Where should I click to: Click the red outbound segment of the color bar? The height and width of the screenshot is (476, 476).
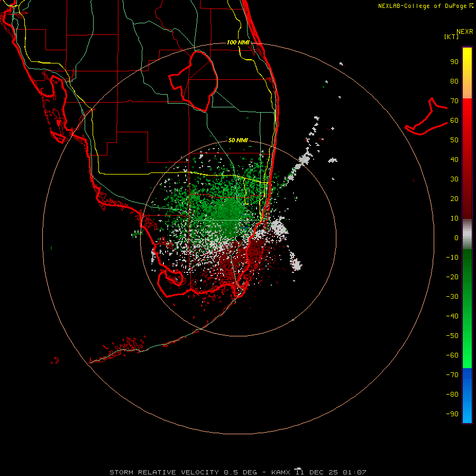coord(467,159)
